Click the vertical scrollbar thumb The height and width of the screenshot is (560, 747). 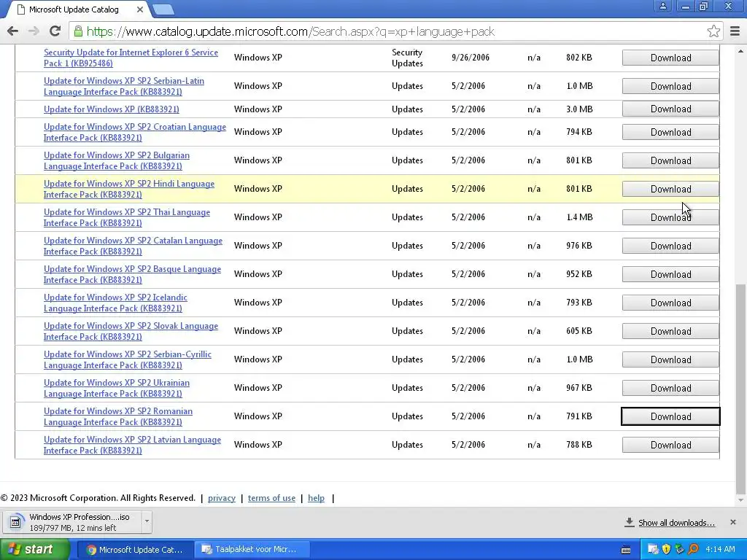click(x=740, y=389)
